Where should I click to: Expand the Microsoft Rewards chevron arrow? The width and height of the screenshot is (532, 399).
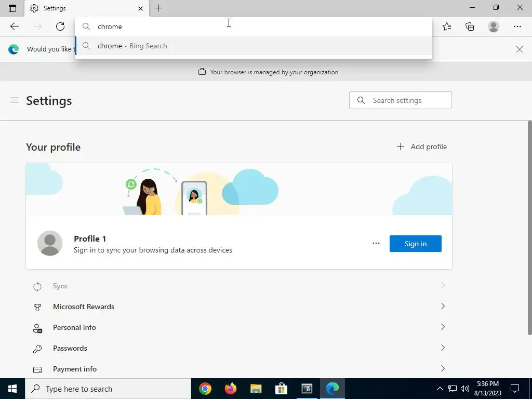443,307
